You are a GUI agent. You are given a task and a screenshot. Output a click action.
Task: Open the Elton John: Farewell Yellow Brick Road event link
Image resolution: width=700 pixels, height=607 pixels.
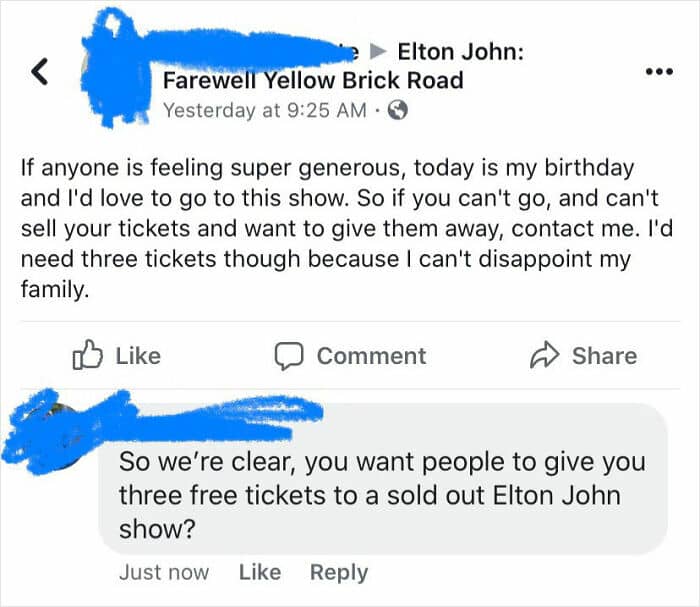[344, 66]
